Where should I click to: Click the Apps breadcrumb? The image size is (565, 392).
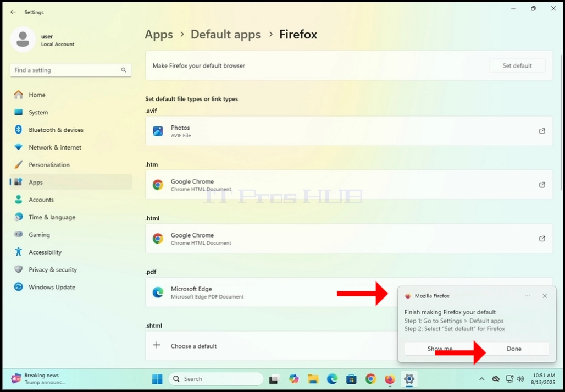pyautogui.click(x=159, y=35)
